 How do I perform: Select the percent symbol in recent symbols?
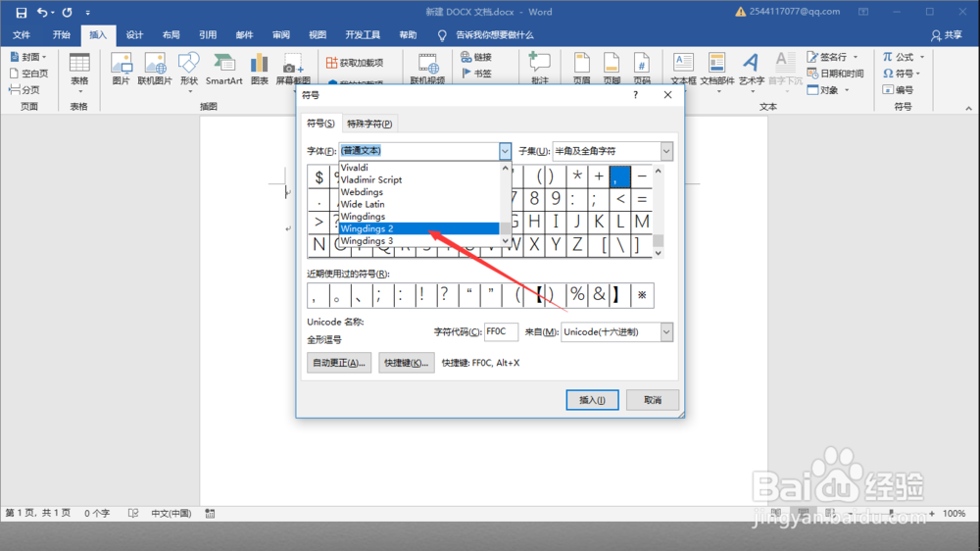pos(577,295)
